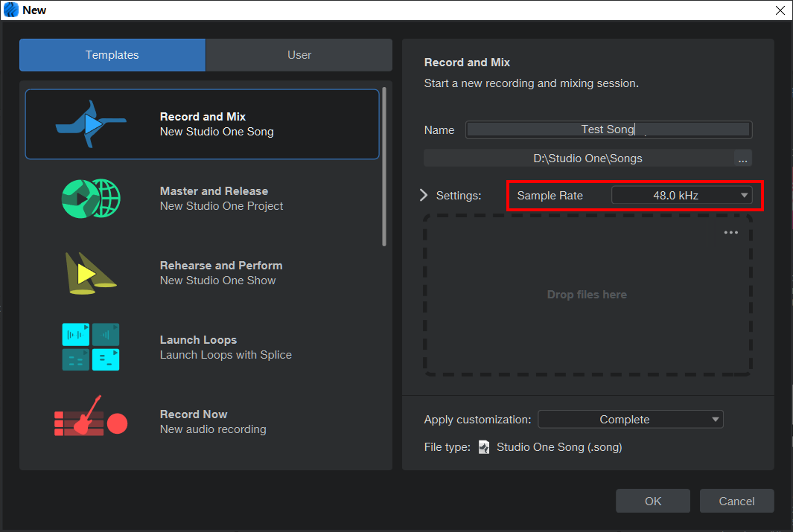Click the Launch Loops grid icon
The image size is (793, 532).
tap(91, 347)
